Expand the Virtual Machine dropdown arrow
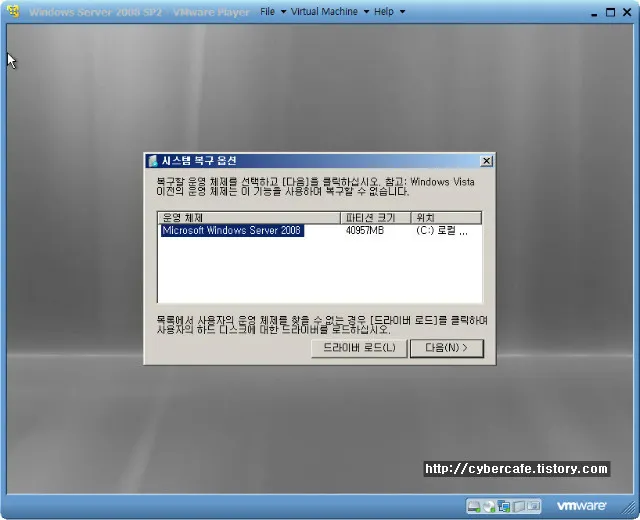Screen dimensions: 640x520 [366, 12]
